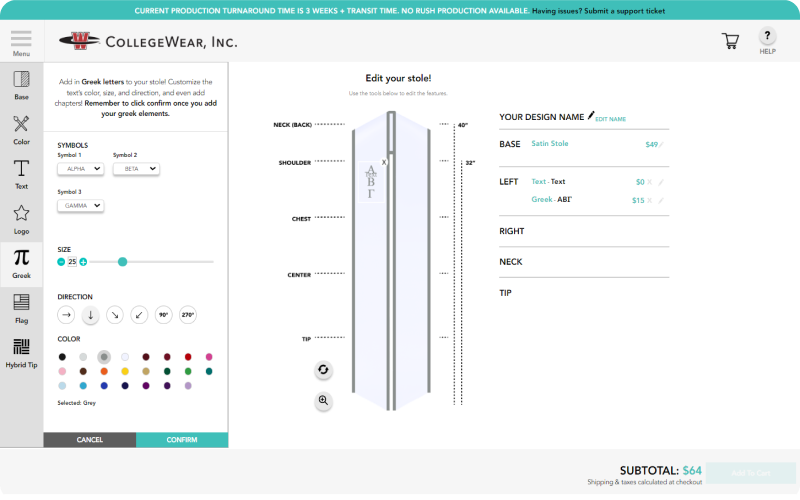The height and width of the screenshot is (500, 800).
Task: Click the RIGHT section heading
Action: click(512, 231)
